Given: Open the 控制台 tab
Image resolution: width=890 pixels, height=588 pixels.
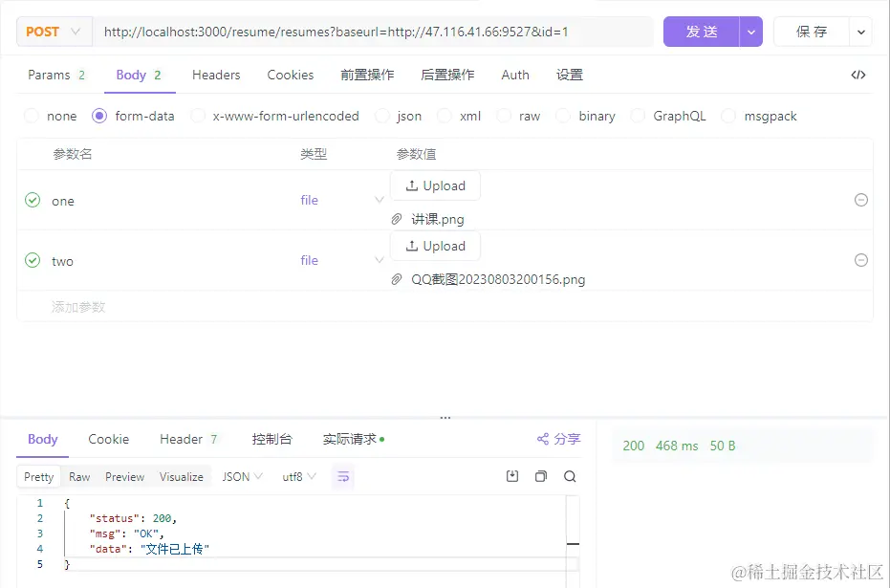Looking at the screenshot, I should [271, 439].
